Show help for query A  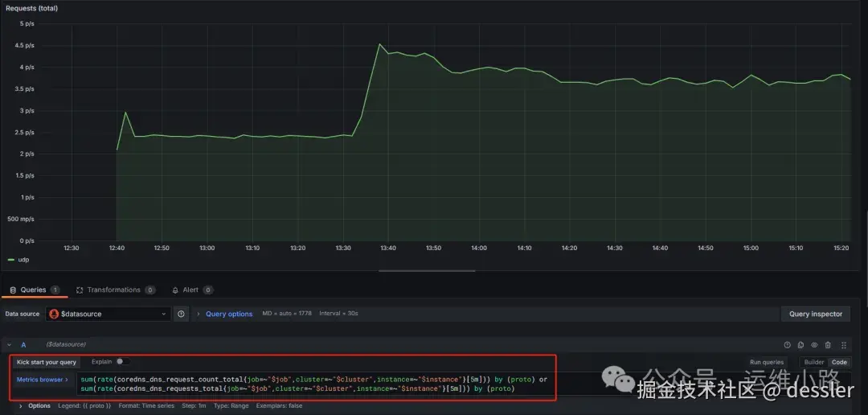[x=787, y=345]
